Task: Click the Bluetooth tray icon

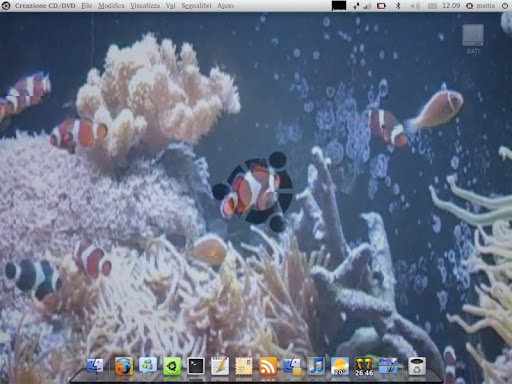Action: [x=398, y=6]
